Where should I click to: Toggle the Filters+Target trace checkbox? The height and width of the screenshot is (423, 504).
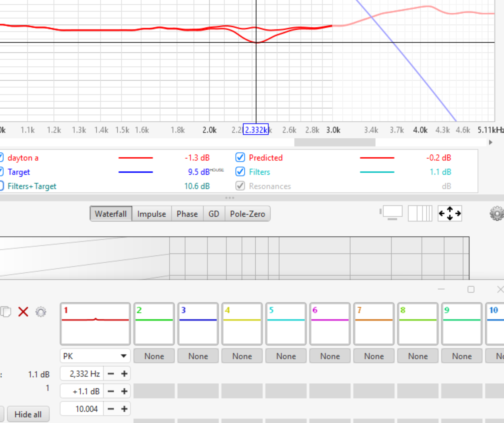point(1,186)
